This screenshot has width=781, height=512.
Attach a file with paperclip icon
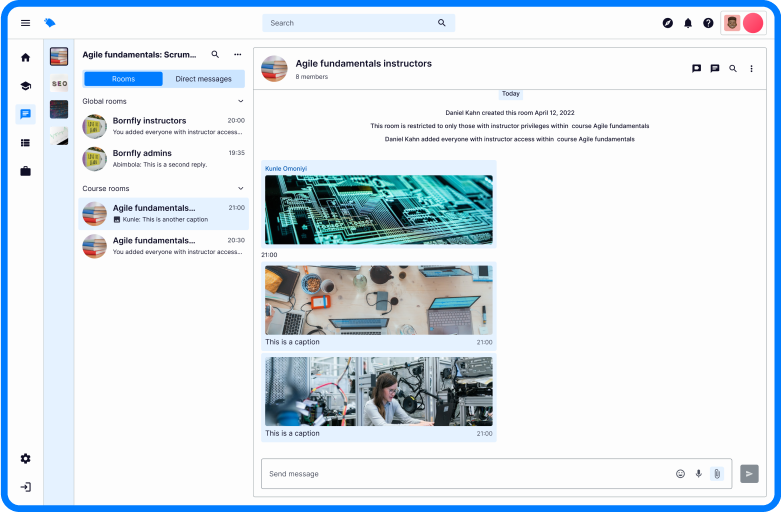(x=717, y=474)
